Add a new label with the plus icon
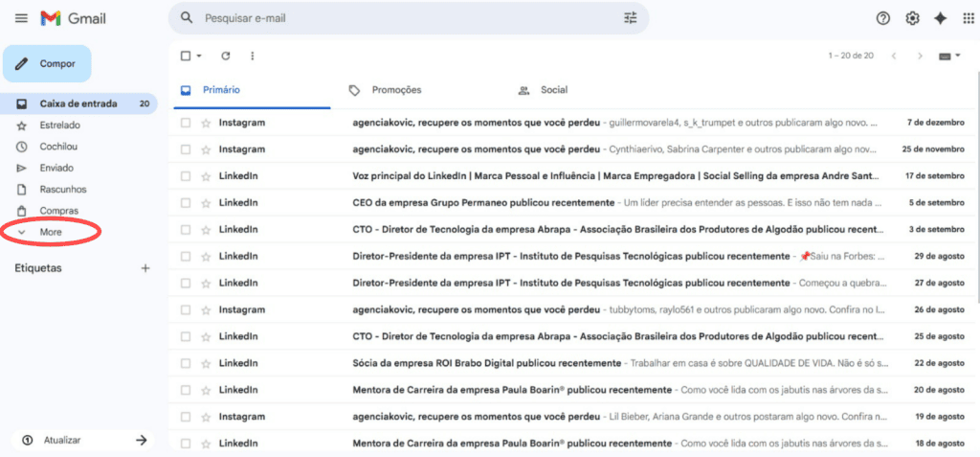This screenshot has width=980, height=457. 145,268
